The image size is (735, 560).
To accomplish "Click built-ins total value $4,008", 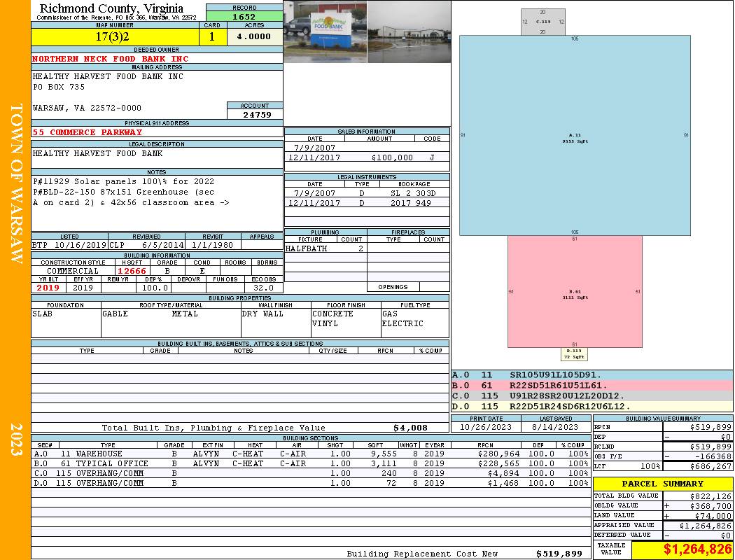I will tap(410, 428).
